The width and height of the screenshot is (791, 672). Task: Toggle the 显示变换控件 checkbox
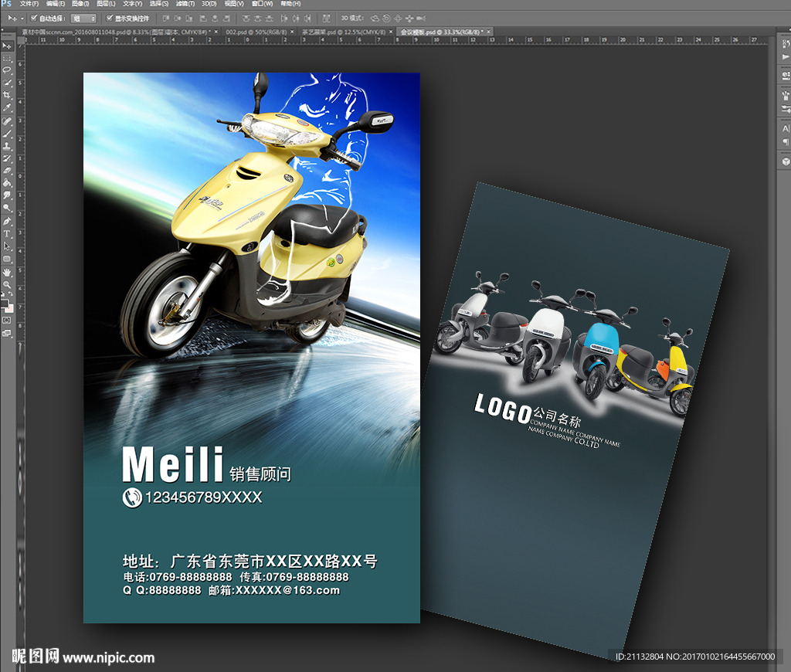[109, 18]
